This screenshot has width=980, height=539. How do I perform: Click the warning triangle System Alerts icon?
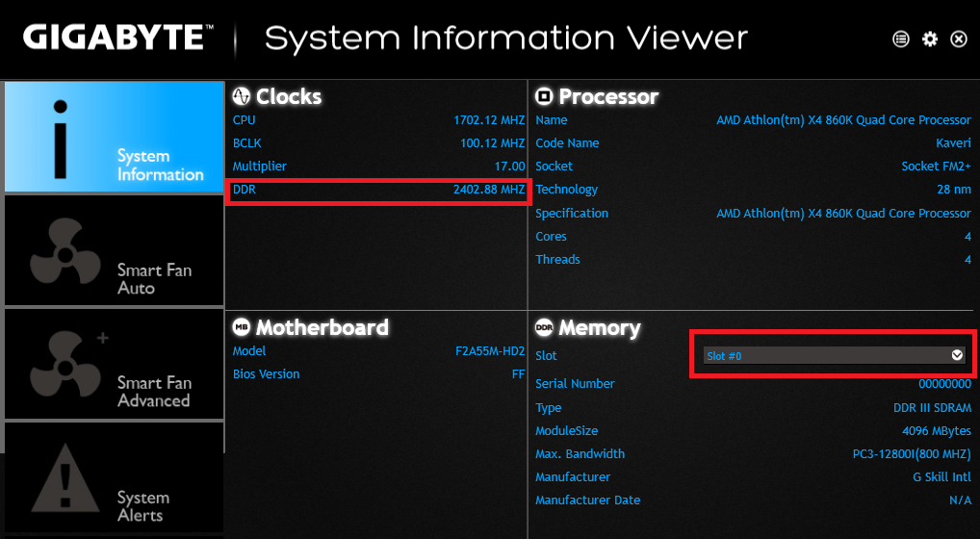65,477
